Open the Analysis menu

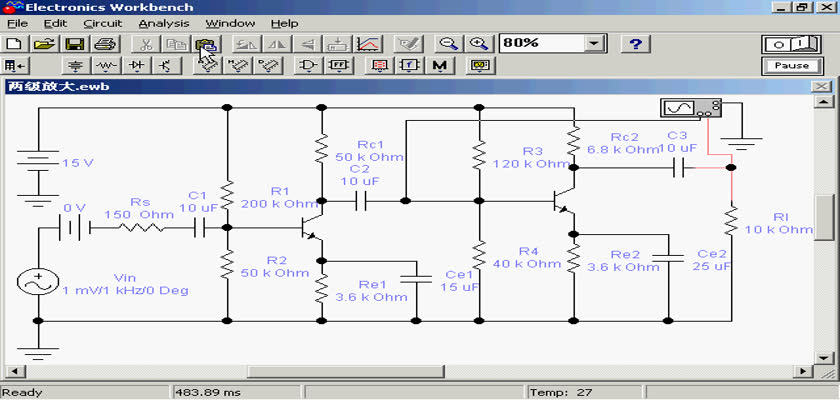(164, 24)
